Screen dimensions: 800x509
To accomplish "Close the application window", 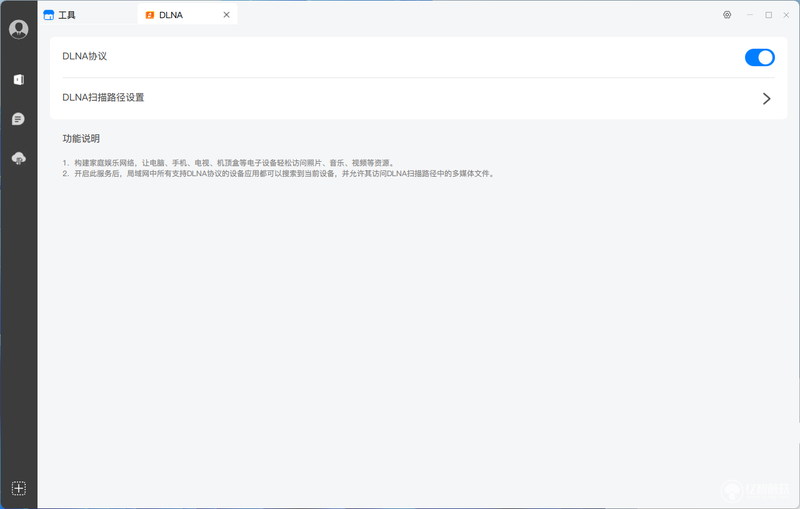I will [786, 15].
